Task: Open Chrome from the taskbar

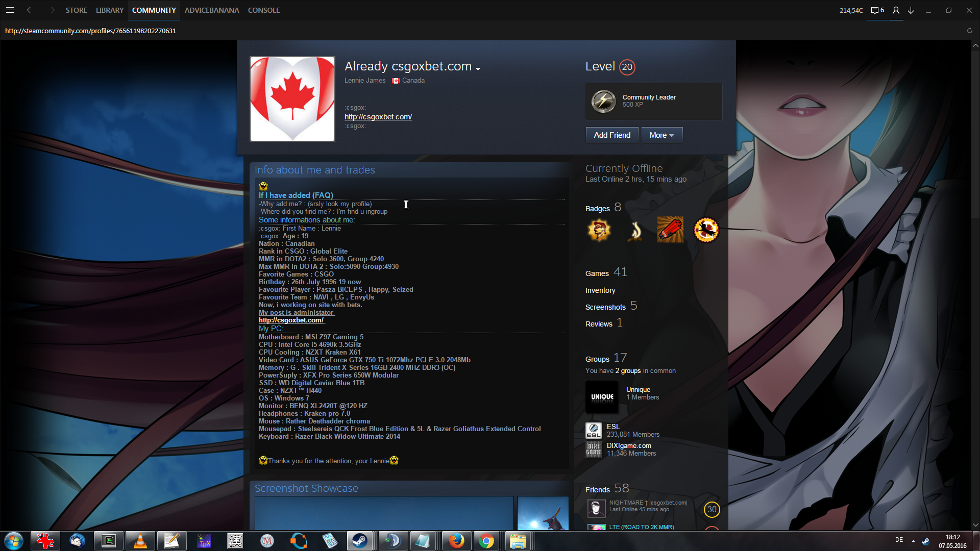Action: click(x=486, y=541)
